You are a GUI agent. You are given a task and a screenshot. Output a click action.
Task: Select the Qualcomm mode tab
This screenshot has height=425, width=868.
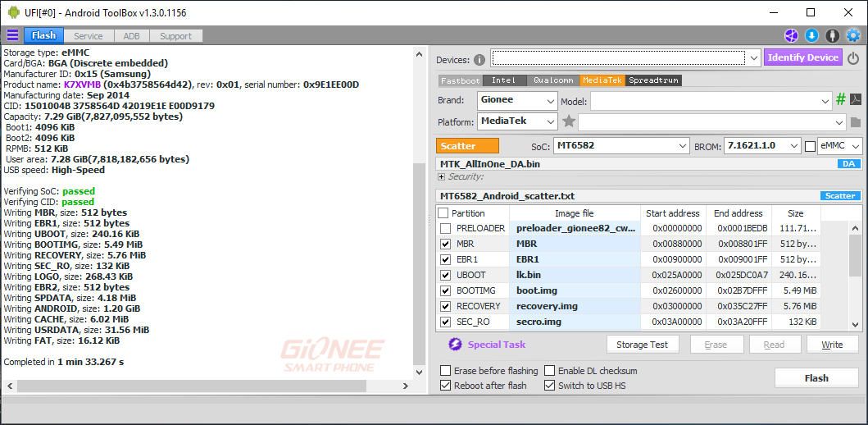tap(553, 80)
